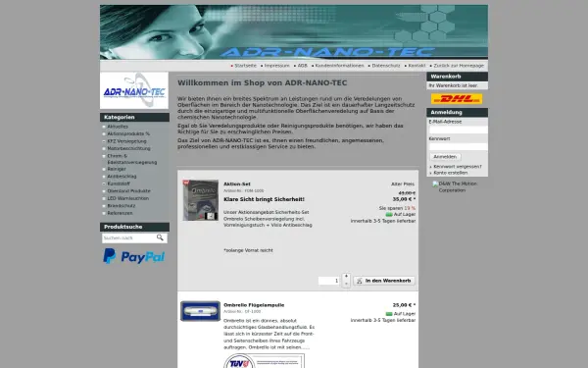Open the Aktion-Set product thumbnail
This screenshot has width=588, height=368.
point(201,200)
